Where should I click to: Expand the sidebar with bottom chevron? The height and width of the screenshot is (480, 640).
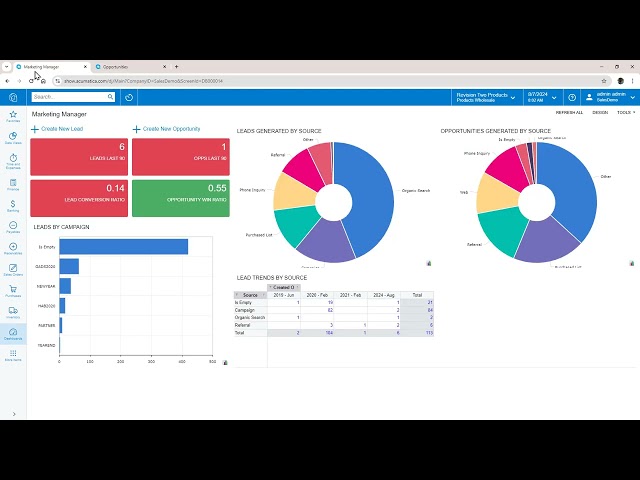tap(14, 414)
